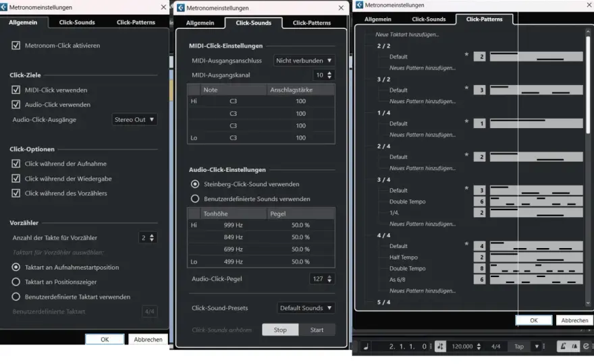
Task: Select Taktart an Aufnahmestartposition radio button
Action: coord(16,267)
